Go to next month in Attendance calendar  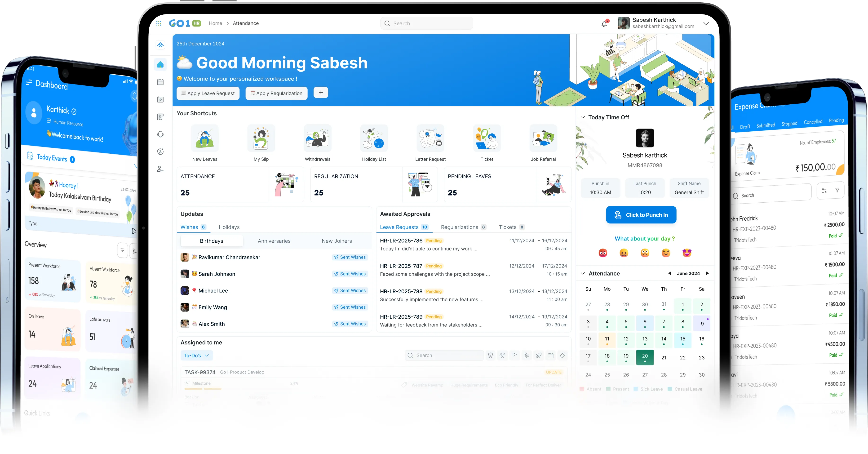[707, 273]
